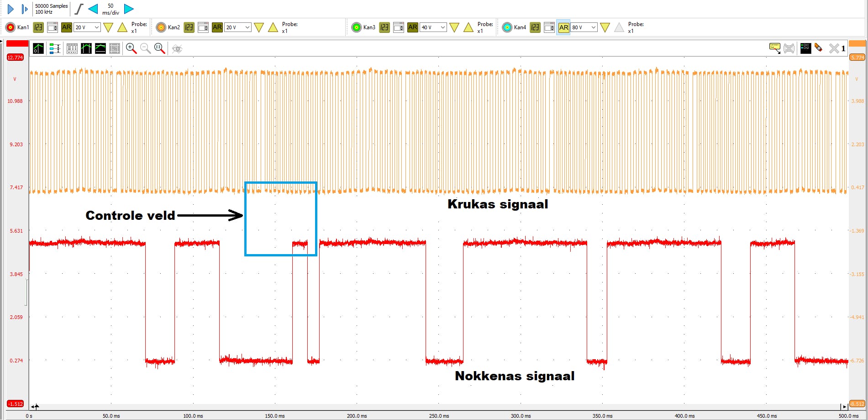Click the graph legend icon (Ch1/Ch2)
Image resolution: width=868 pixels, height=420 pixels.
(805, 48)
